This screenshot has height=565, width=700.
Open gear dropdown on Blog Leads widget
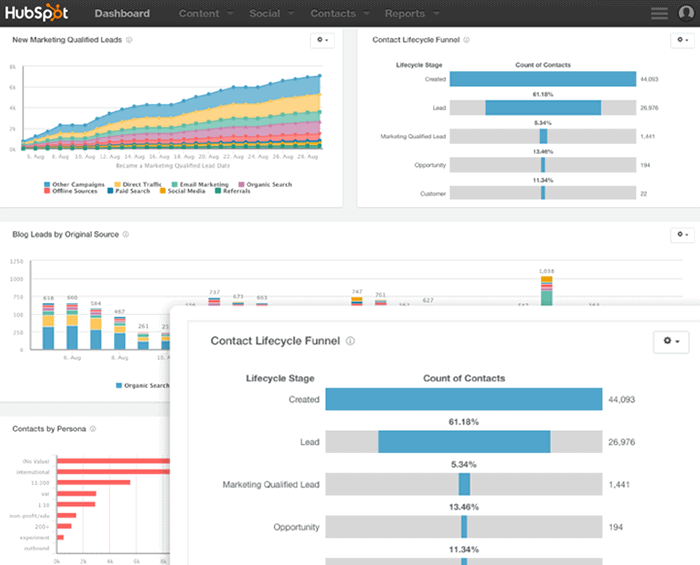(683, 234)
